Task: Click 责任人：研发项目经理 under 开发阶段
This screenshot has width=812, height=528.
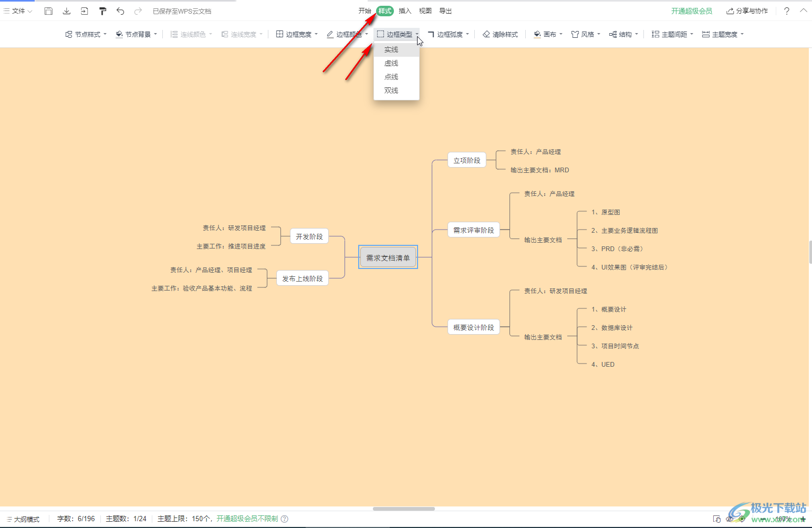Action: click(234, 228)
